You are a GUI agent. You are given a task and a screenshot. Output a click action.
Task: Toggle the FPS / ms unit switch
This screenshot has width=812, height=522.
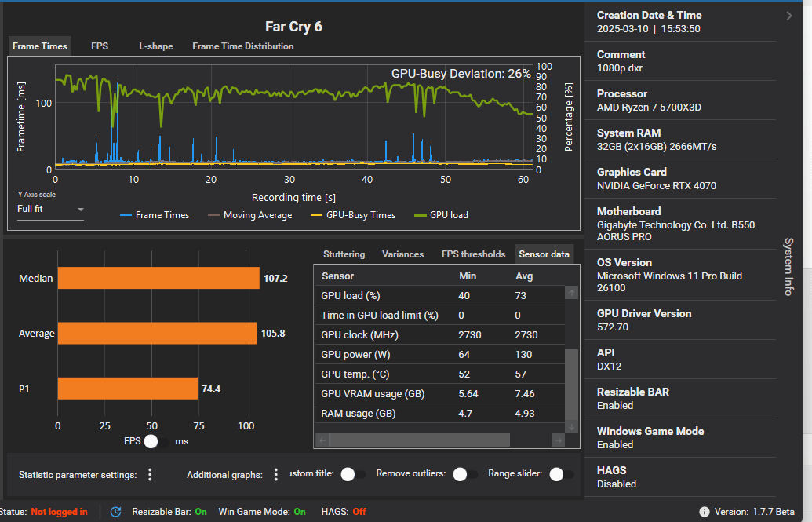[x=156, y=441]
